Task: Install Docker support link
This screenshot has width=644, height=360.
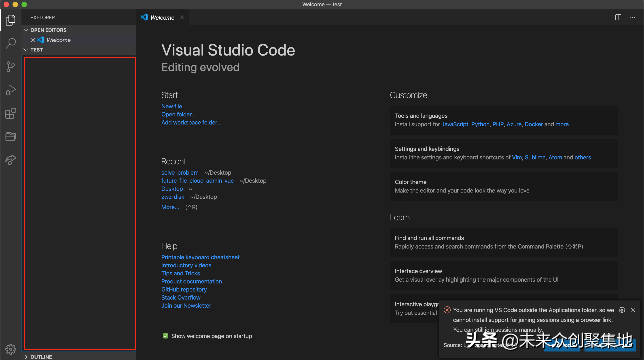Action: [534, 124]
